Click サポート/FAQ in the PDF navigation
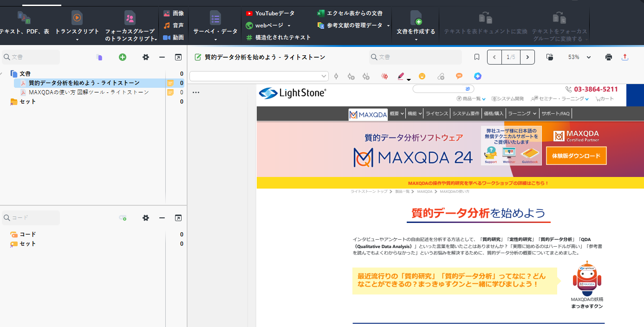This screenshot has width=644, height=327. (555, 113)
